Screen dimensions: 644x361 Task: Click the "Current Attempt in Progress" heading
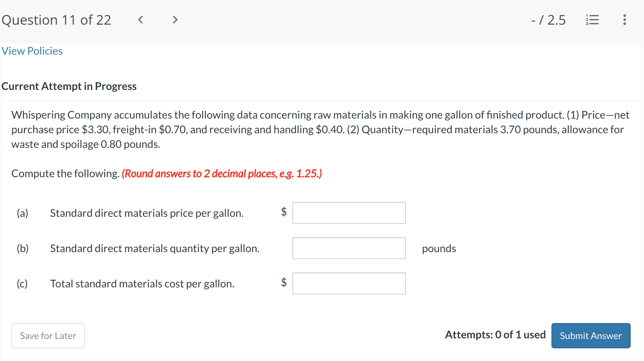(x=69, y=86)
